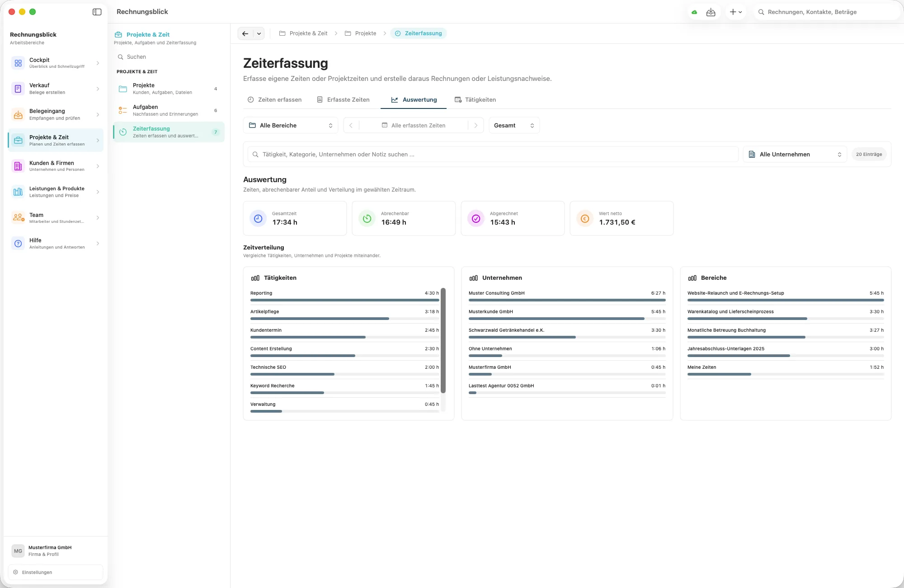The height and width of the screenshot is (588, 904).
Task: Go back with the left arrow button
Action: pyautogui.click(x=245, y=33)
